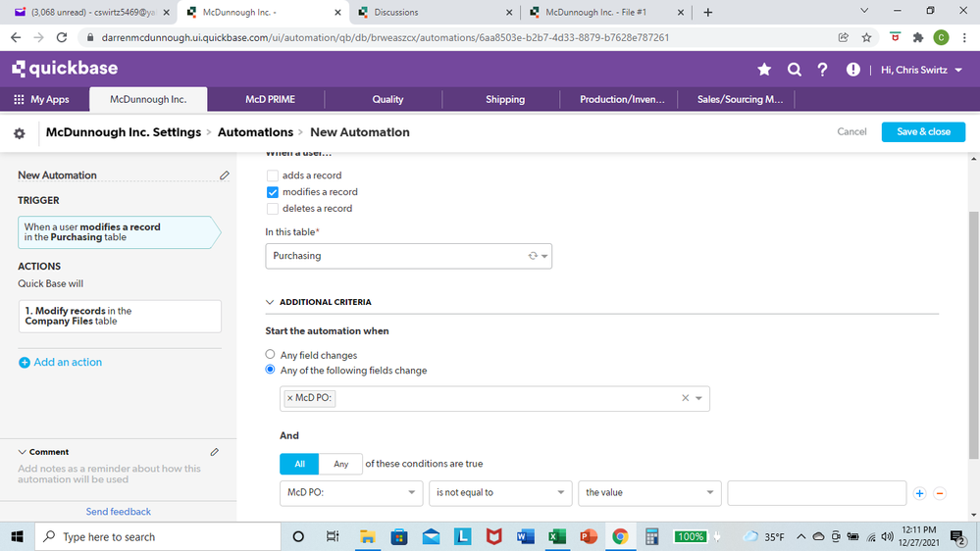Open a new browser tab

(707, 13)
